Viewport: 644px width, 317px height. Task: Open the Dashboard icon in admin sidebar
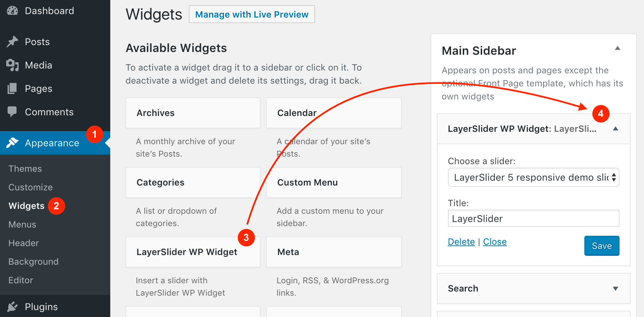tap(12, 10)
